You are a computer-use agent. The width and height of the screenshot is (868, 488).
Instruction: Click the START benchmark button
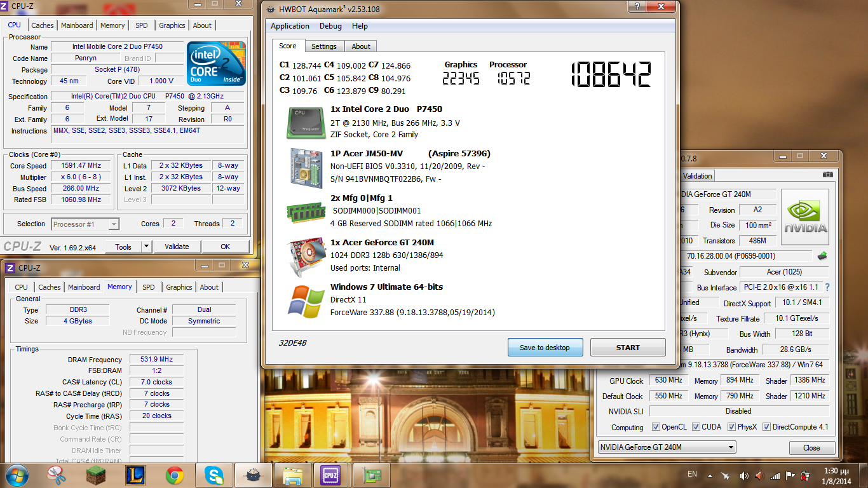tap(628, 348)
